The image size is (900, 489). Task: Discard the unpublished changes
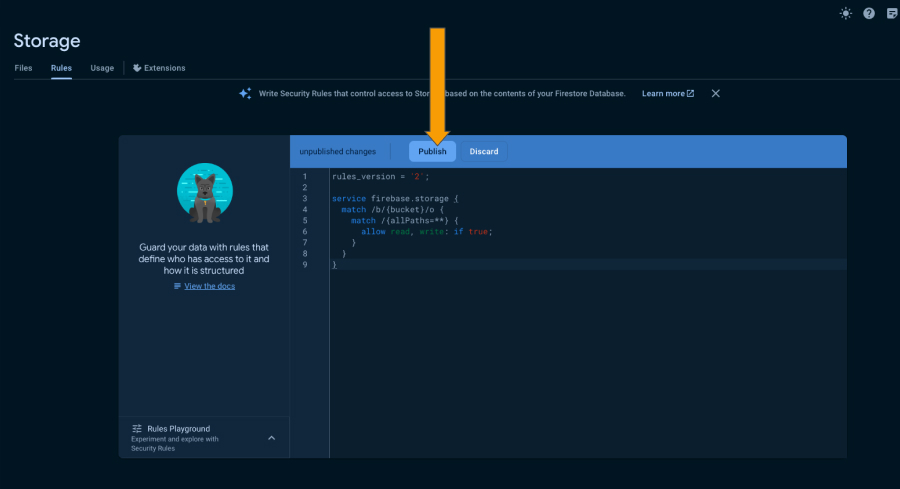484,152
